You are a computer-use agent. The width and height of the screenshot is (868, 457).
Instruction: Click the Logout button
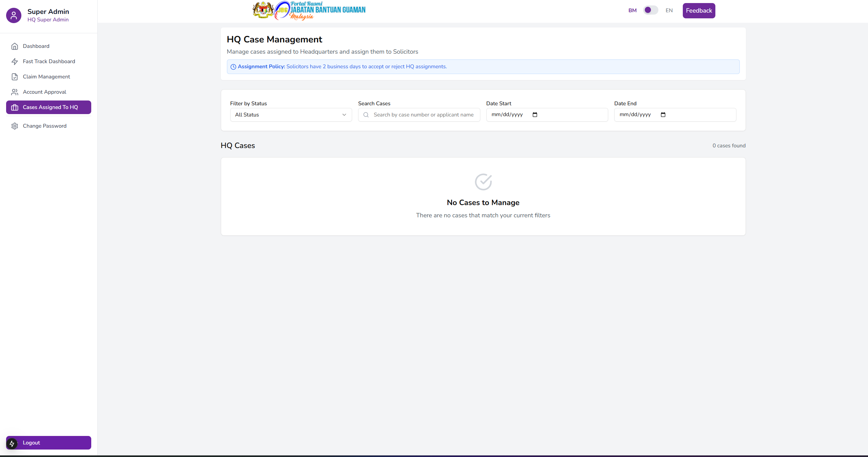click(x=49, y=443)
